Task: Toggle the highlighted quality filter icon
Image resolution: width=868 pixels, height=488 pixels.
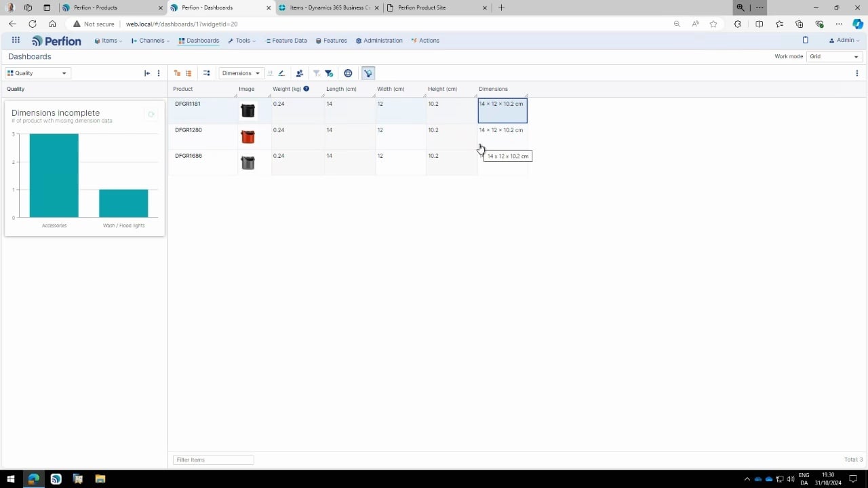Action: point(368,73)
